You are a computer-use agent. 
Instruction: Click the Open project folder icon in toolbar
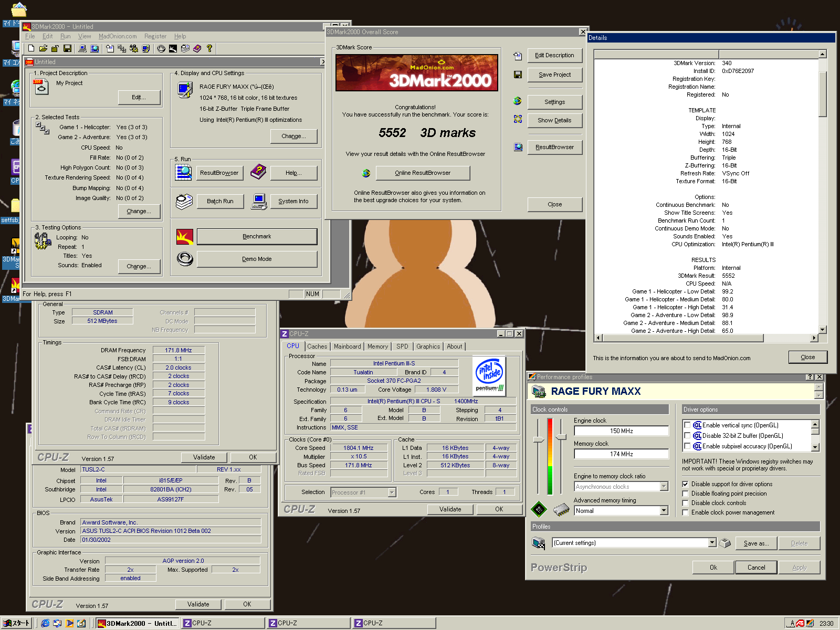[x=43, y=48]
